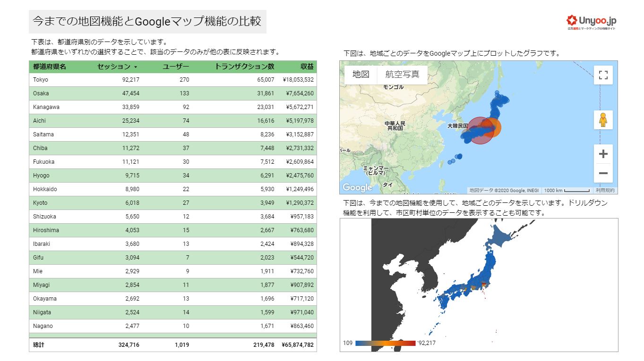Click Tokyo revenue ¥18,053,532
The height and width of the screenshot is (361, 644).
click(298, 80)
